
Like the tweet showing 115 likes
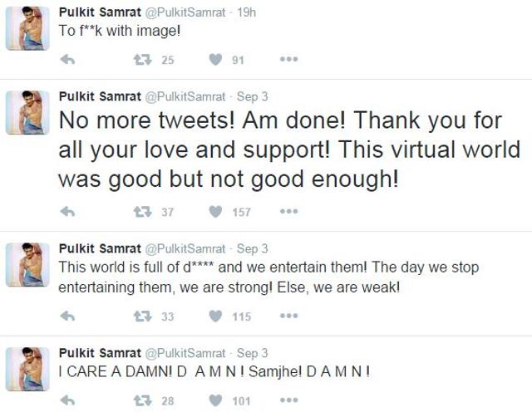(x=215, y=316)
